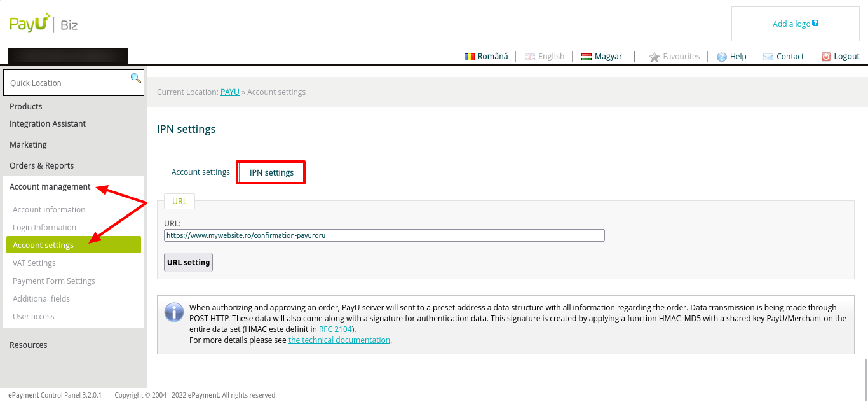Screen dimensions: 868x402
Task: Click the Help question mark icon
Action: pos(721,57)
